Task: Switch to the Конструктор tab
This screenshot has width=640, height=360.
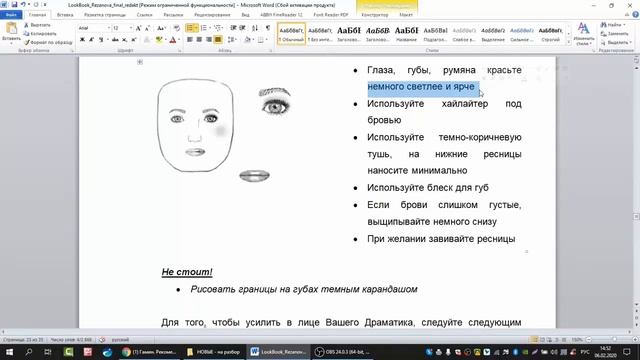Action: [x=375, y=15]
